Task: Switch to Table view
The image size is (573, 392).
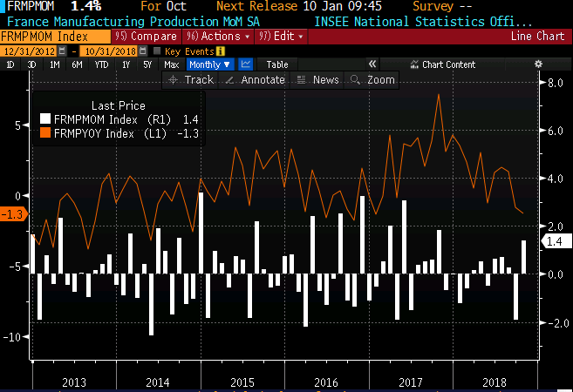Action: coord(277,64)
